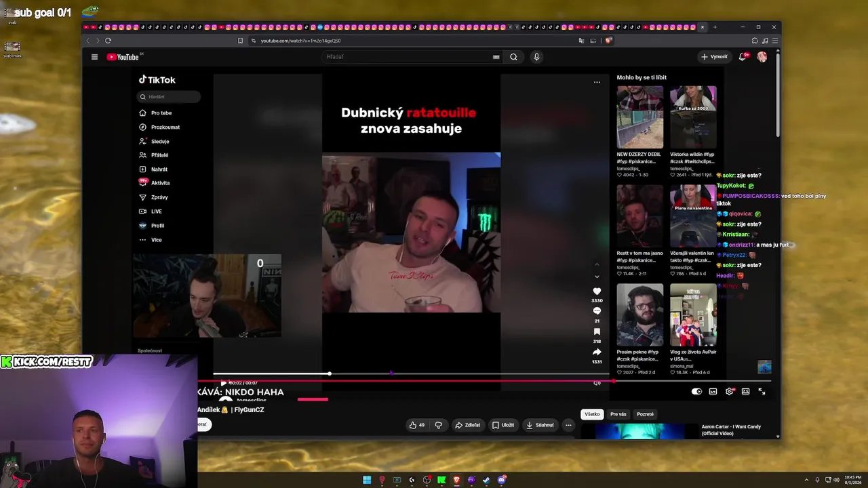868x488 pixels.
Task: Toggle YouTube autoplay switch
Action: [696, 391]
